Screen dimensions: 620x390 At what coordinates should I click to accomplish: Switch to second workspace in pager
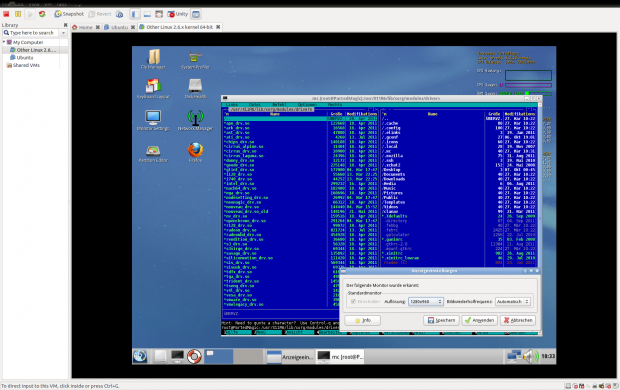click(x=248, y=356)
